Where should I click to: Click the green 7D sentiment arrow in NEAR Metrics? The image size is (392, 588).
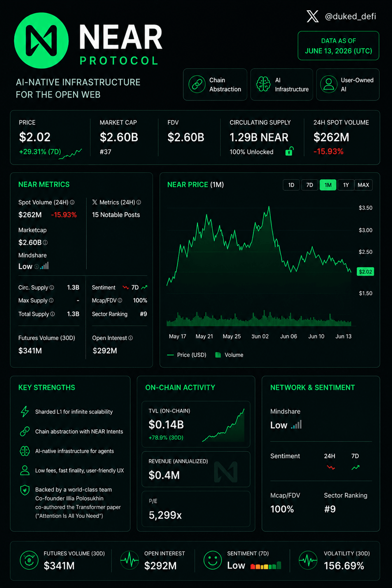coord(144,288)
